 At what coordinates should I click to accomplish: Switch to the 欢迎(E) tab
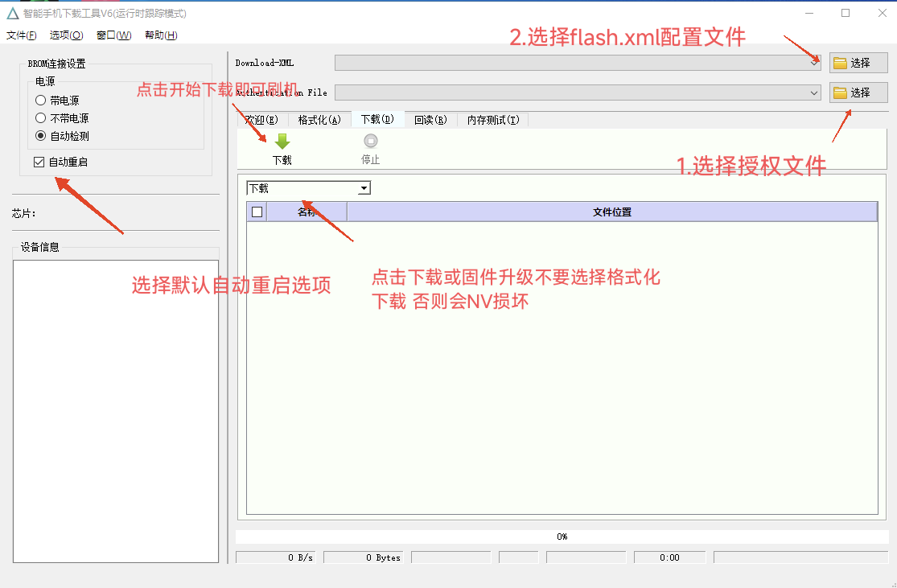(261, 120)
